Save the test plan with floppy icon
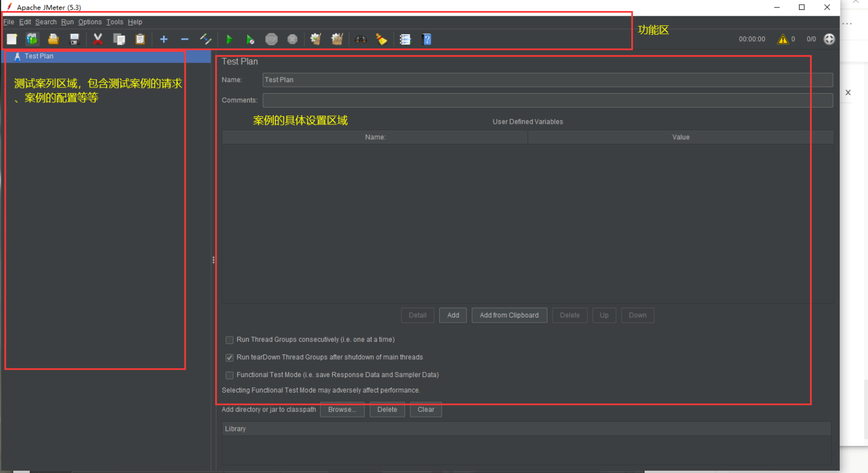Screen dimensions: 868x473 click(74, 39)
